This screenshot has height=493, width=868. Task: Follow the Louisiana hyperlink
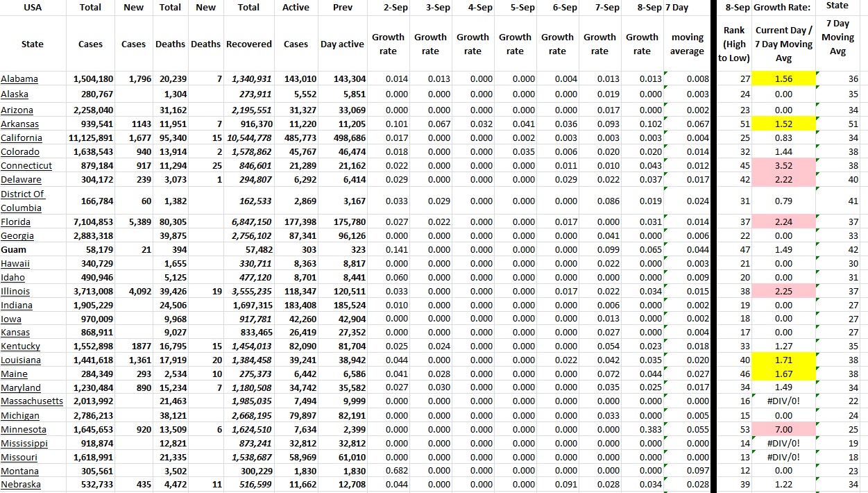[21, 360]
